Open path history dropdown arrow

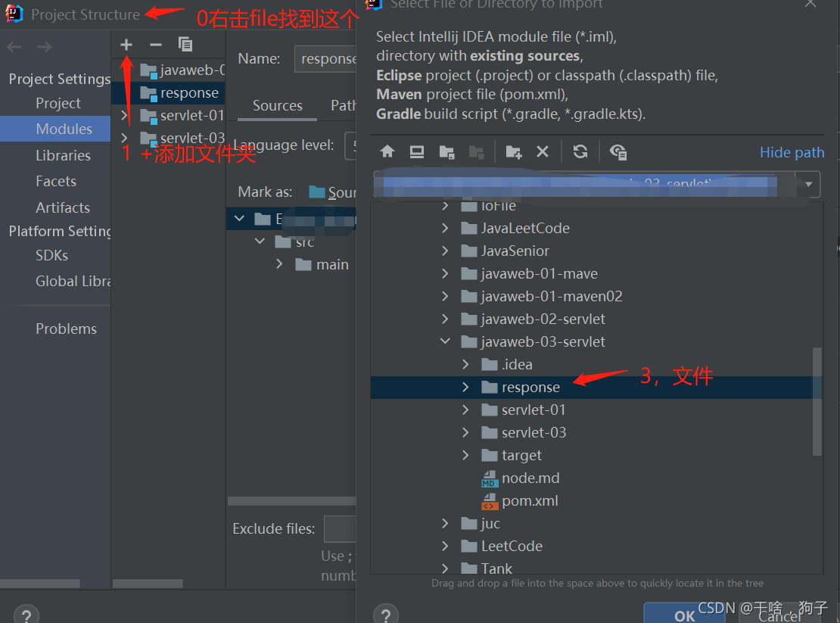point(808,184)
